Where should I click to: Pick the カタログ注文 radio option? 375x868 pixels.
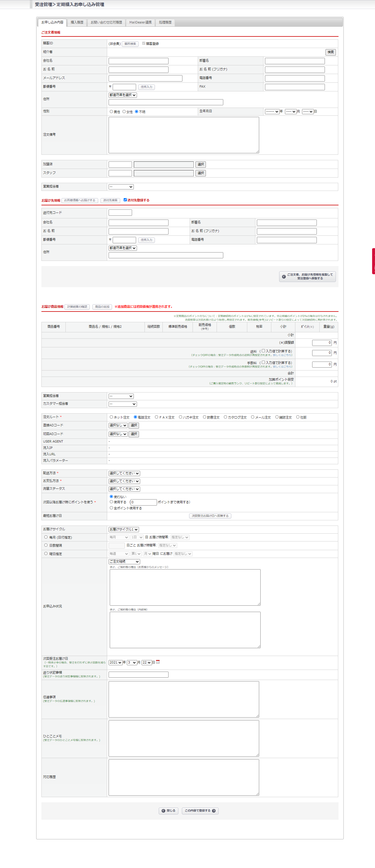225,417
